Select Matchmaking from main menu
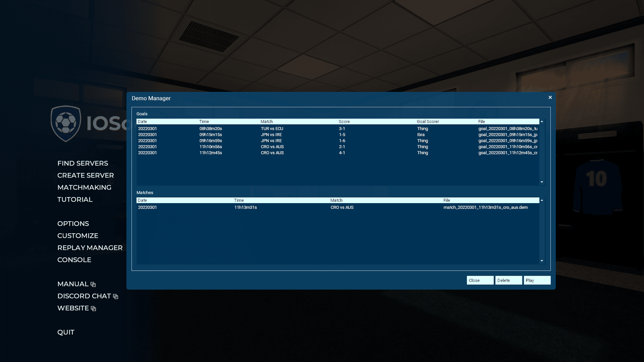This screenshot has height=362, width=644. pos(84,187)
